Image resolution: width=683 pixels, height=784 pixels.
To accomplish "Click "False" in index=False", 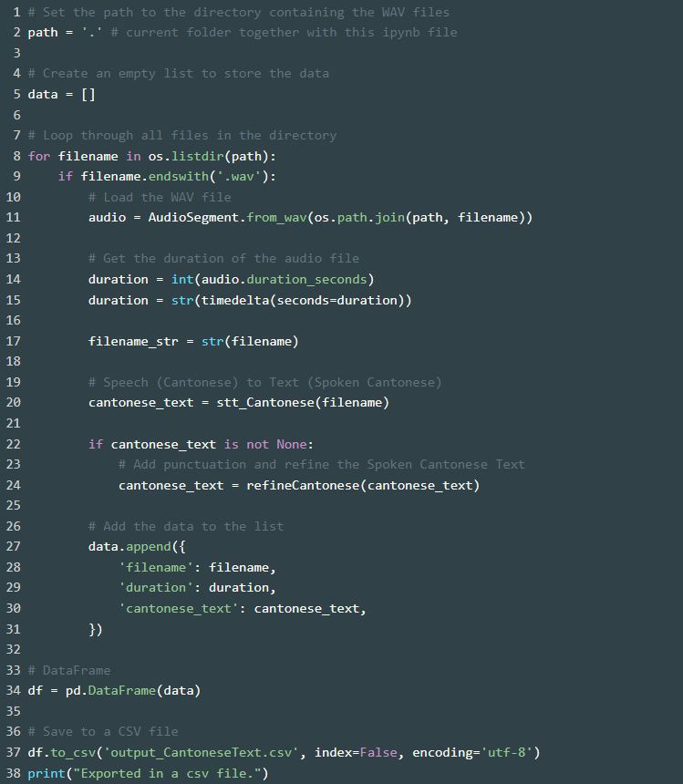I will click(378, 752).
